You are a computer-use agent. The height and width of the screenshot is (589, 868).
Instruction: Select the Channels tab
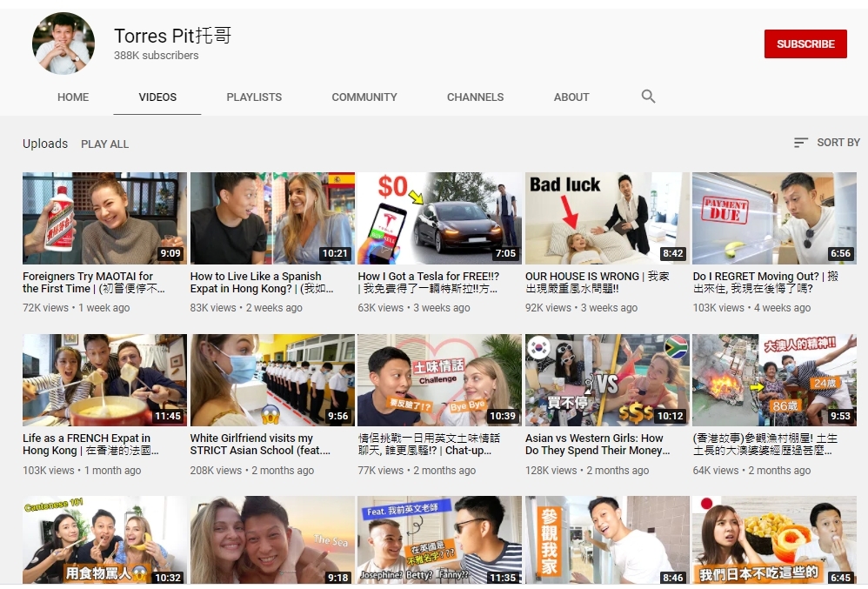tap(475, 97)
